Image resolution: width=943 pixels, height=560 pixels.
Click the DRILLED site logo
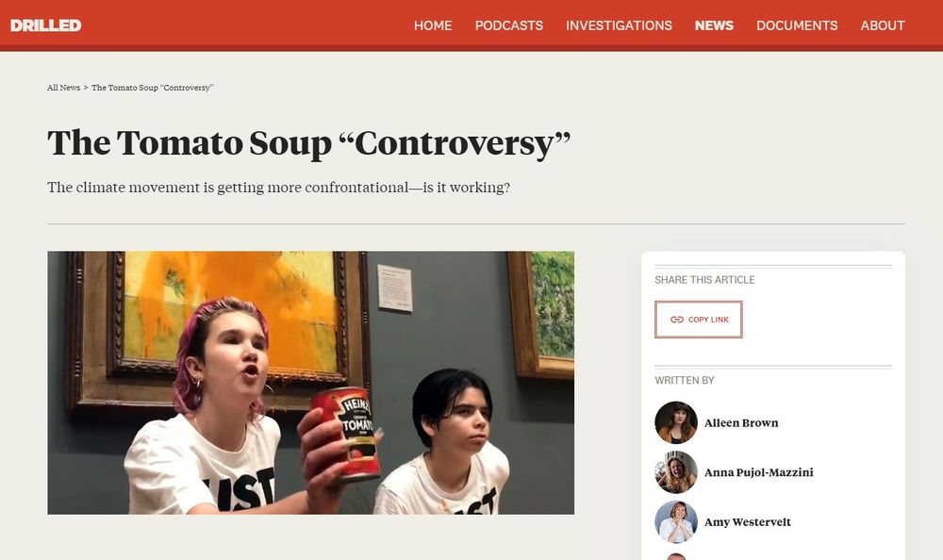pos(45,25)
